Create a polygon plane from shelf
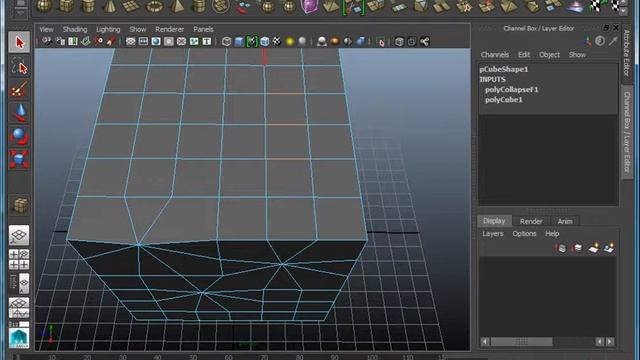This screenshot has width=640, height=360. tap(132, 6)
